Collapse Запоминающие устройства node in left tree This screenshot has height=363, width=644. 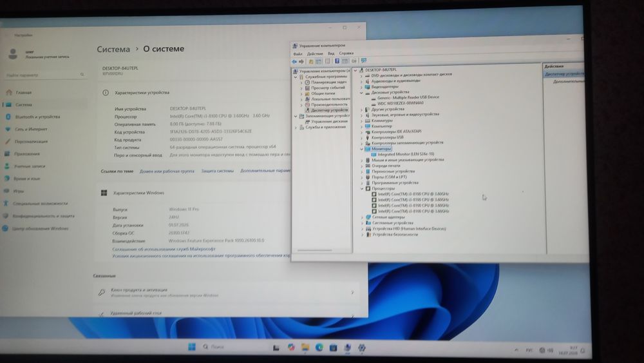[296, 116]
